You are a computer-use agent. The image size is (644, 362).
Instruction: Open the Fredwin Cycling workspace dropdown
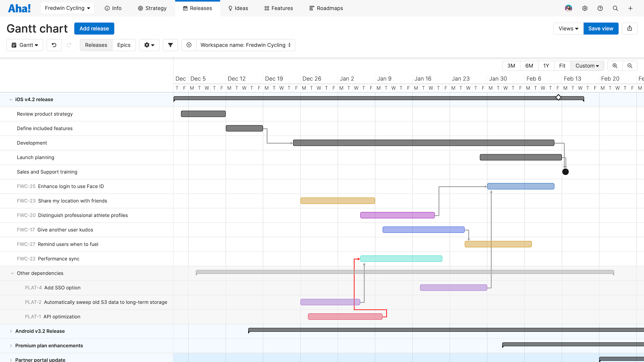[x=67, y=8]
